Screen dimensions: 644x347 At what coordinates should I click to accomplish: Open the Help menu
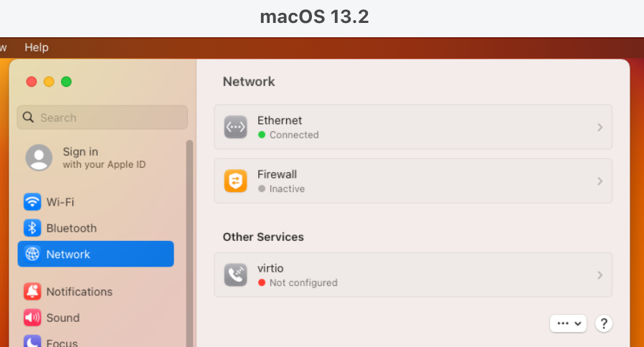pyautogui.click(x=37, y=47)
